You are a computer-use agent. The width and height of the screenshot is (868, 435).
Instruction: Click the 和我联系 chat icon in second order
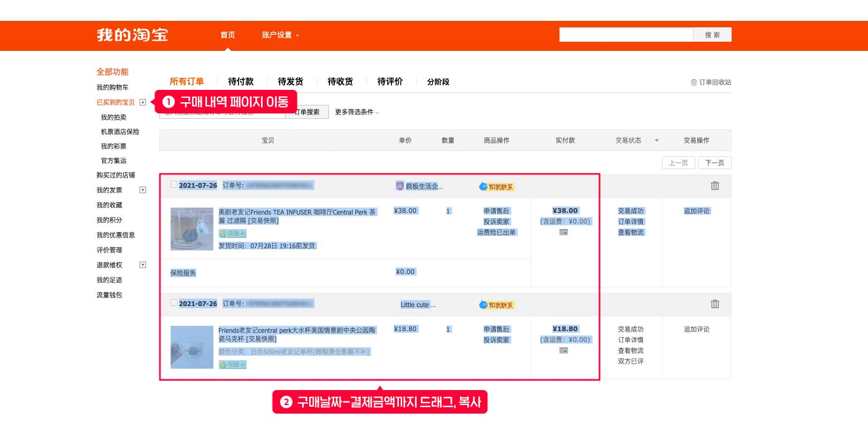tap(483, 305)
